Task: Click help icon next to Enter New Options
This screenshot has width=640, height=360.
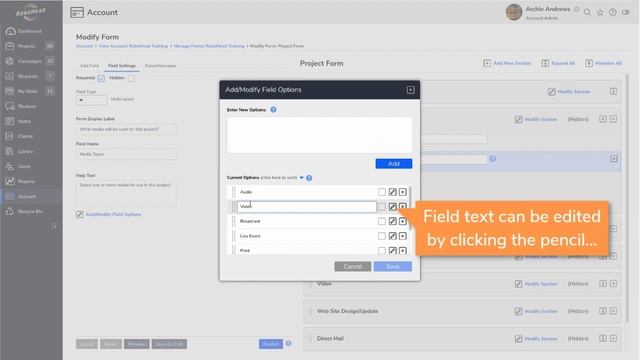Action: [273, 109]
